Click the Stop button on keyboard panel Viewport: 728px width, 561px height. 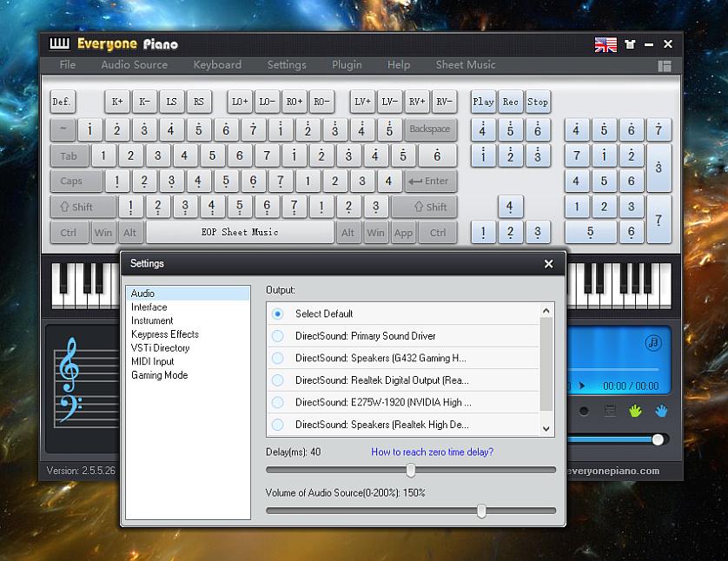pyautogui.click(x=538, y=102)
